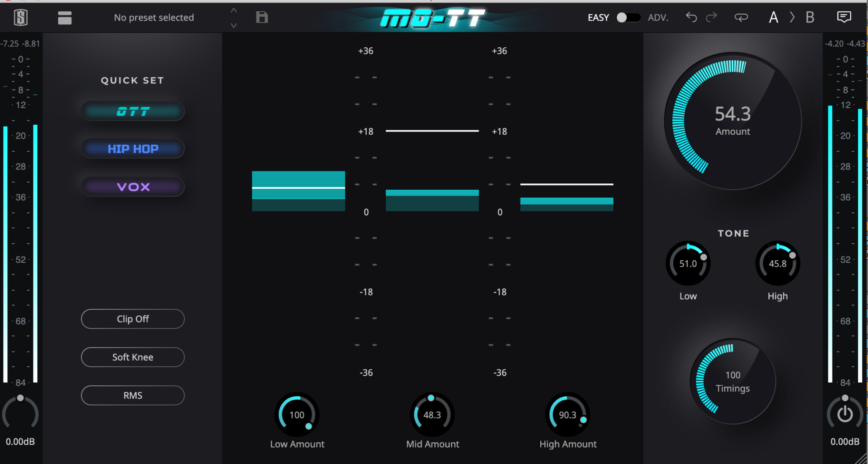Click the input peak reading -7.25
The width and height of the screenshot is (868, 464).
click(x=10, y=43)
